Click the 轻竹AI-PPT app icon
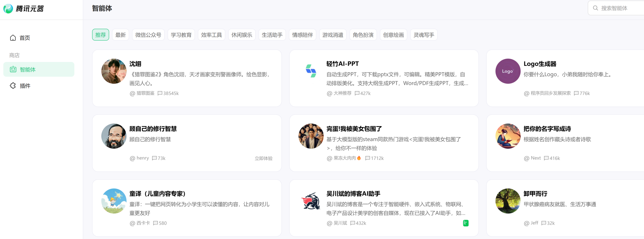This screenshot has width=644, height=239. coord(311,71)
